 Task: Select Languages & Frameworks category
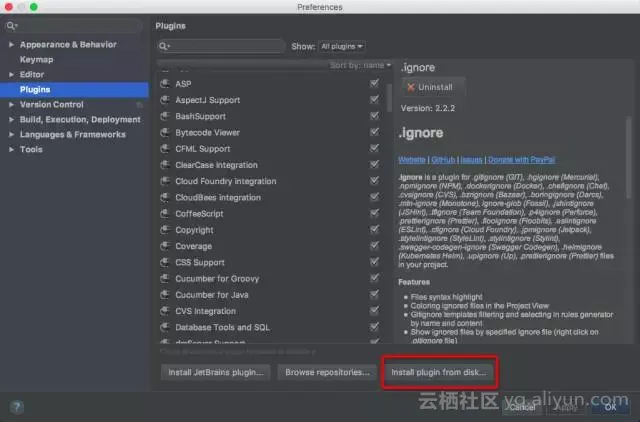coord(73,135)
